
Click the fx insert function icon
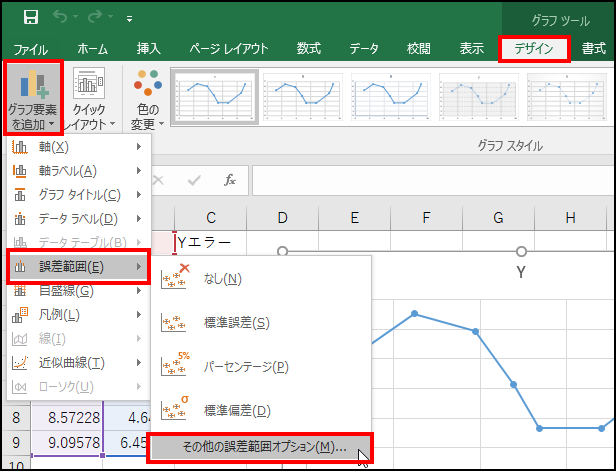229,180
